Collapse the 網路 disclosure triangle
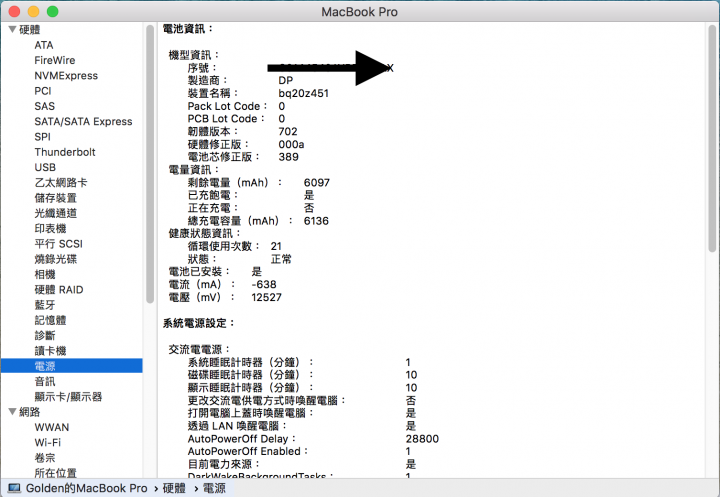Viewport: 720px width, 497px height. click(13, 412)
